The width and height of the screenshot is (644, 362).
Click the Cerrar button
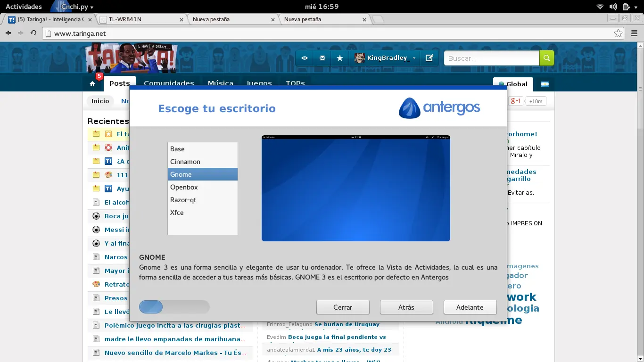pos(343,307)
